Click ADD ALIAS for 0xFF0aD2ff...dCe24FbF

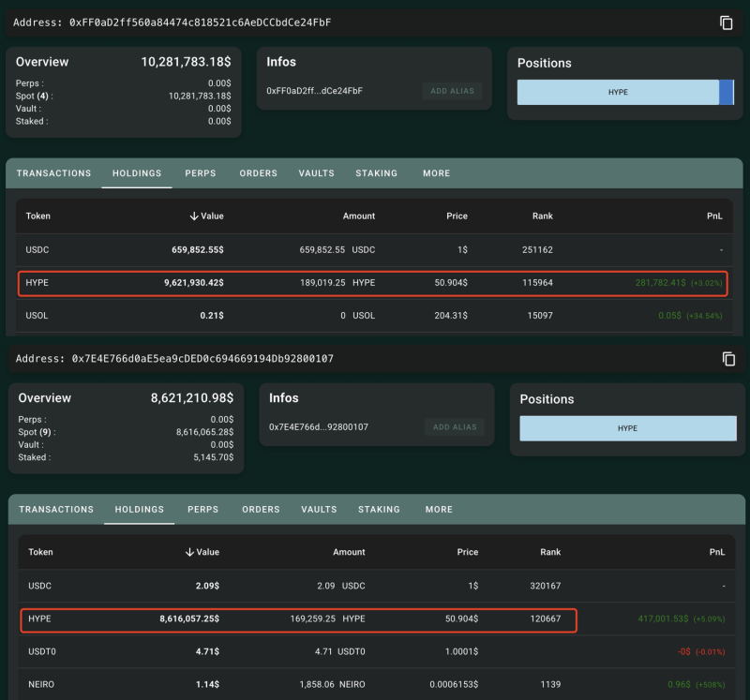pyautogui.click(x=452, y=91)
